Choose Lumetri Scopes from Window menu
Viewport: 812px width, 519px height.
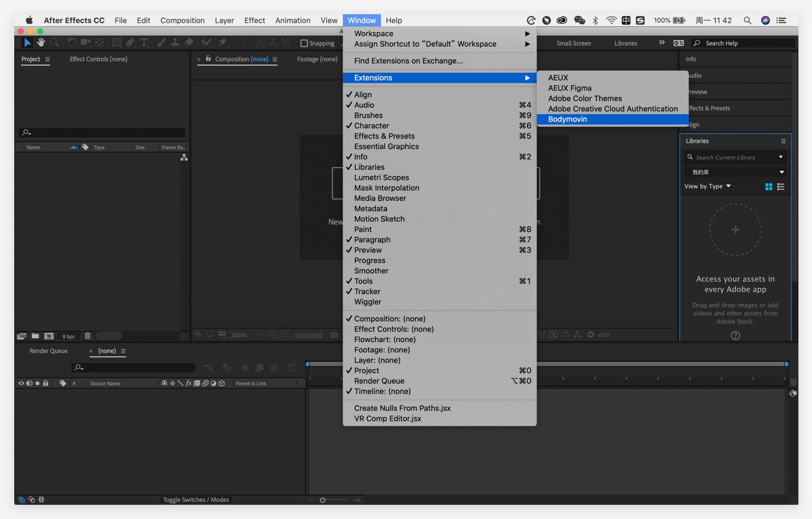tap(381, 177)
